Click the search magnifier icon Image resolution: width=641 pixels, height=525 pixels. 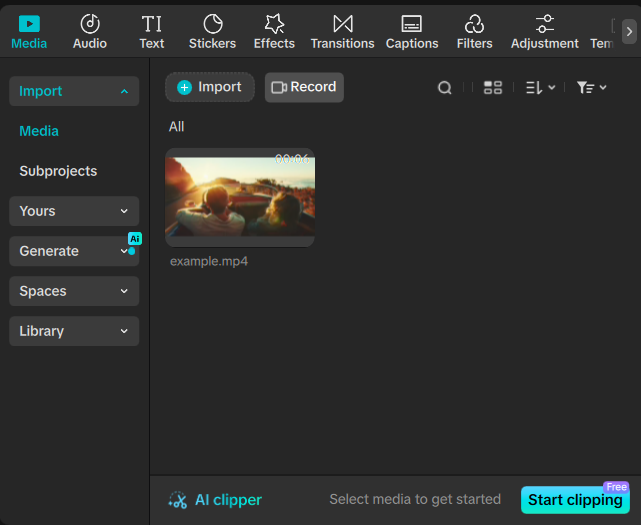click(x=445, y=88)
